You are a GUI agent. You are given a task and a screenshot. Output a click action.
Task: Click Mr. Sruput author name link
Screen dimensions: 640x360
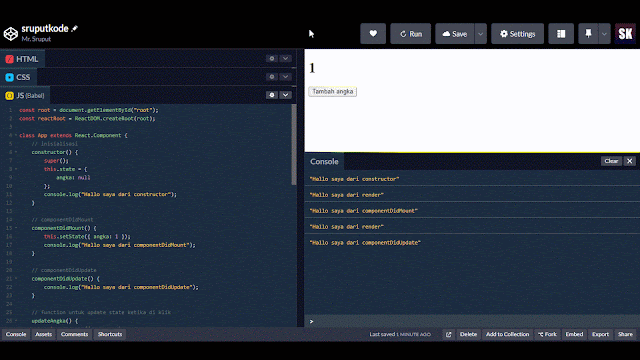36,39
